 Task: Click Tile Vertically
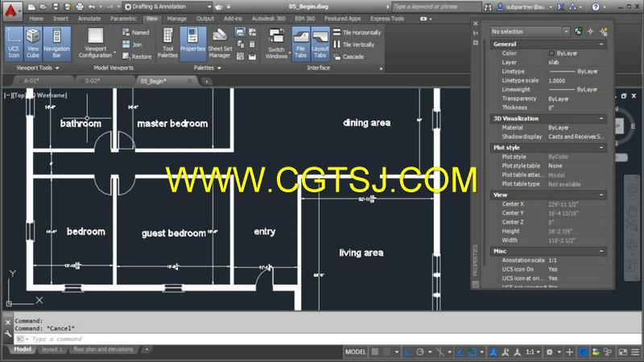(353, 44)
